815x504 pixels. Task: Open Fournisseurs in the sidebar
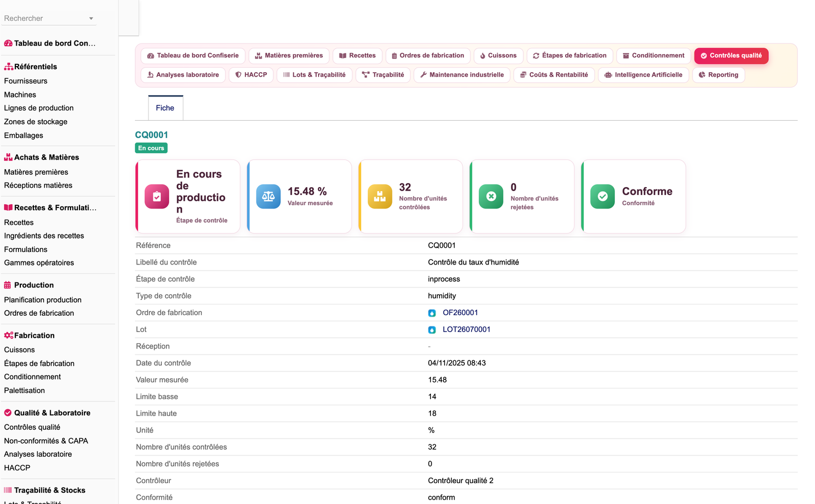pyautogui.click(x=26, y=81)
